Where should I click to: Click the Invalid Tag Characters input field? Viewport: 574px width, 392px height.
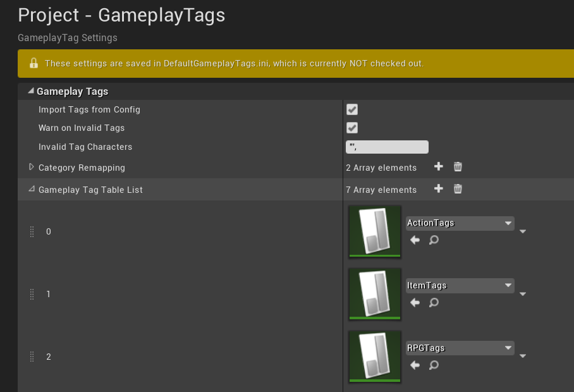point(387,147)
